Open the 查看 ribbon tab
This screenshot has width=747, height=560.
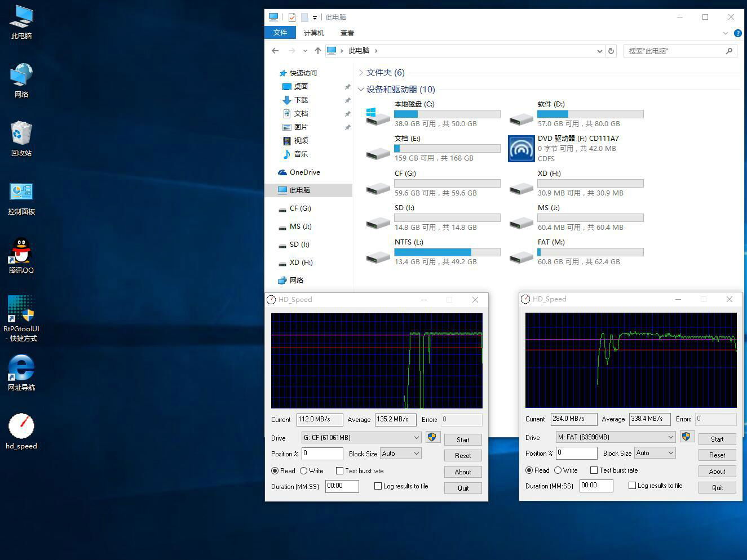(347, 33)
